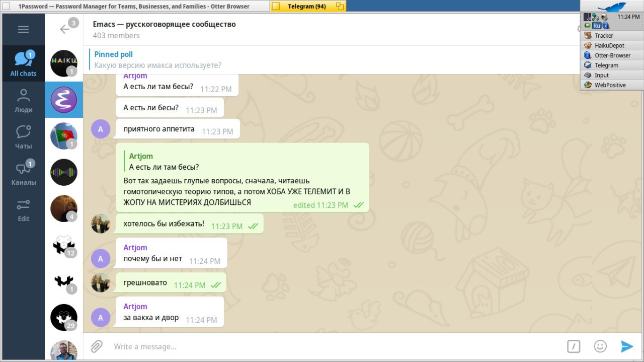Switch to the 1Password Otter Browser window tab
The width and height of the screenshot is (644, 362).
point(135,6)
